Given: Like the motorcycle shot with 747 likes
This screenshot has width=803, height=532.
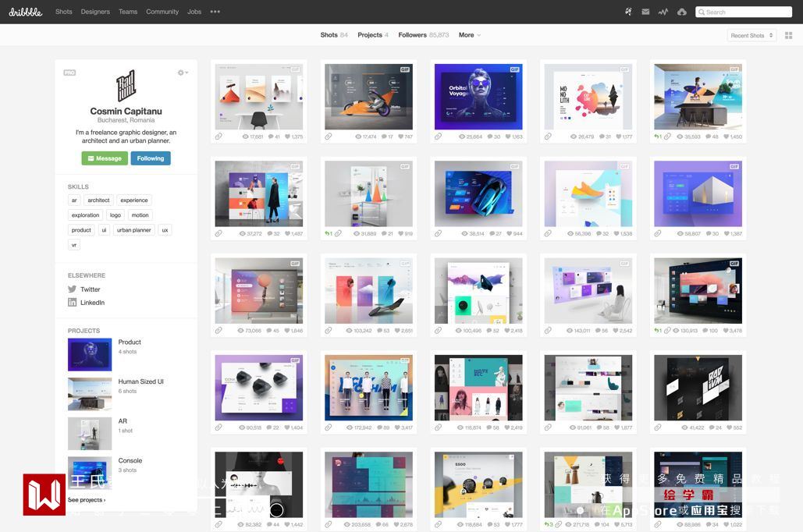Looking at the screenshot, I should 400,137.
